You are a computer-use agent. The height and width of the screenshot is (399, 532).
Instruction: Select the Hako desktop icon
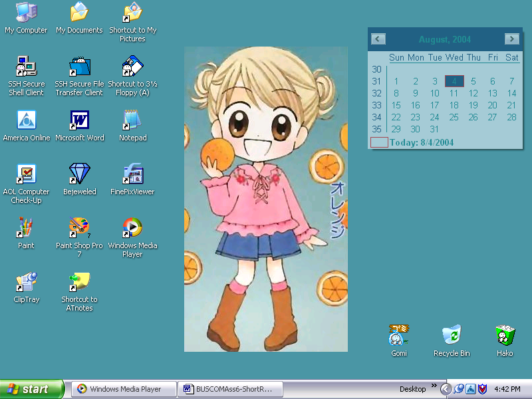505,335
